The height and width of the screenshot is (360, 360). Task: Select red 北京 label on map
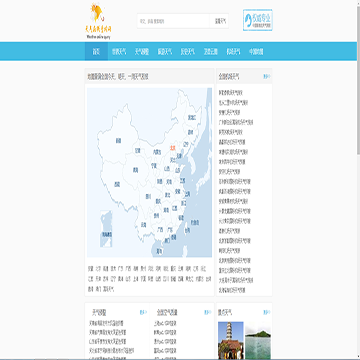pos(172,147)
